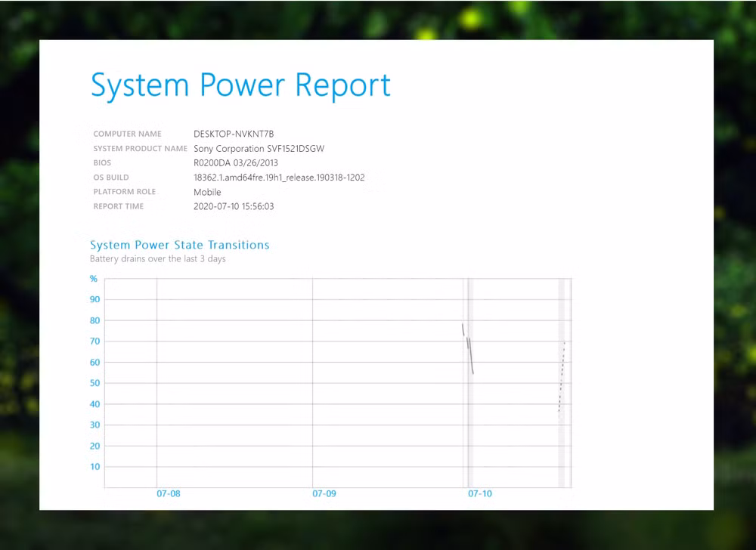
Task: Click the 10 y-axis label
Action: pyautogui.click(x=95, y=467)
